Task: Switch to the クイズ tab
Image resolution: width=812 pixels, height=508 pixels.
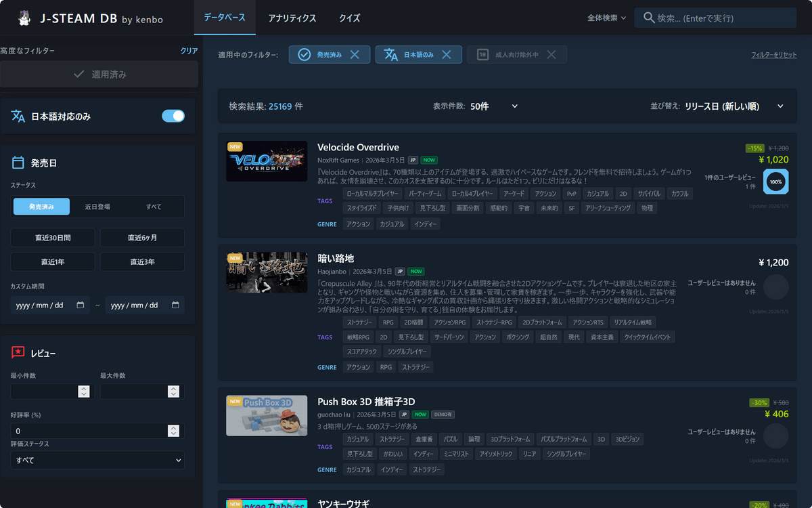Action: click(349, 18)
